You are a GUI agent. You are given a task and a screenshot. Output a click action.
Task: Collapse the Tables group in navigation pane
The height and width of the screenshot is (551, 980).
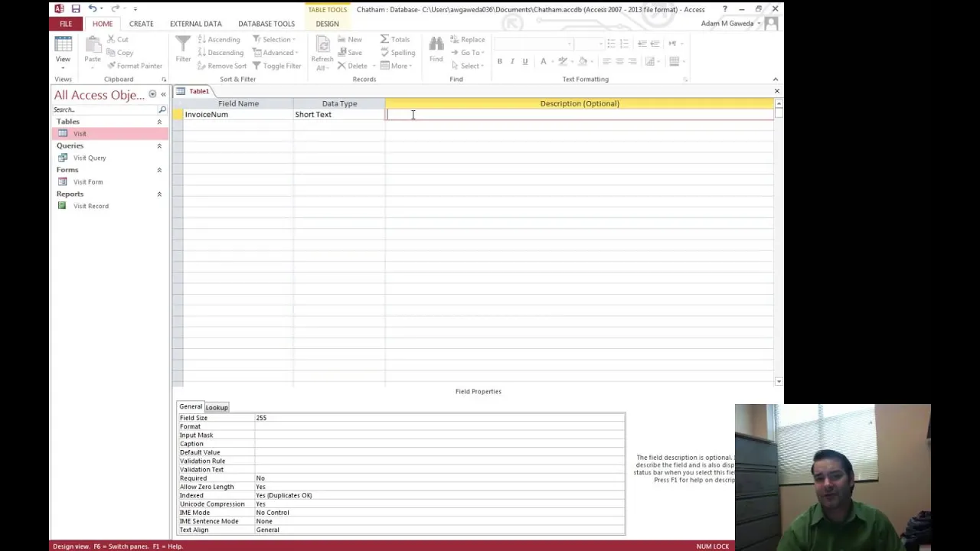pyautogui.click(x=159, y=122)
